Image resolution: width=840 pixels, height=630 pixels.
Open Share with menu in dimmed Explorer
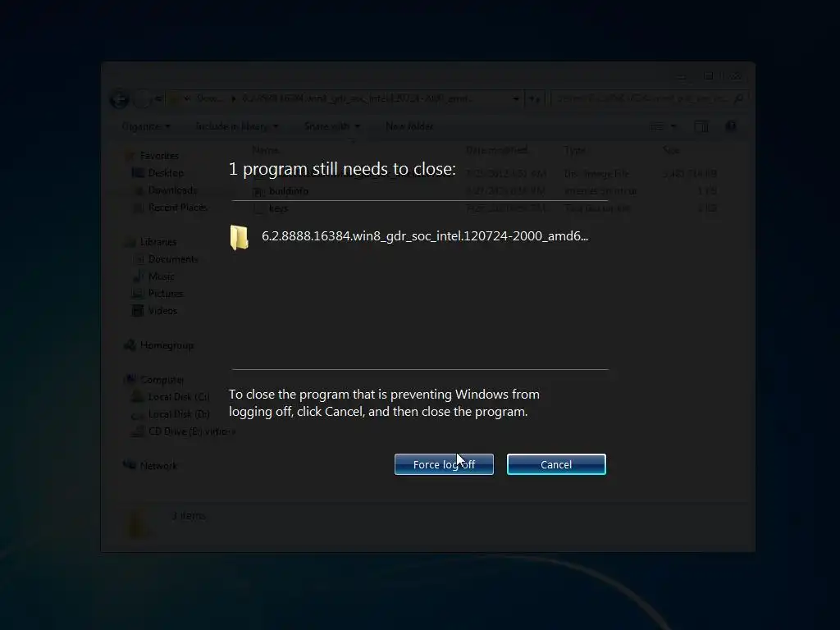coord(331,126)
